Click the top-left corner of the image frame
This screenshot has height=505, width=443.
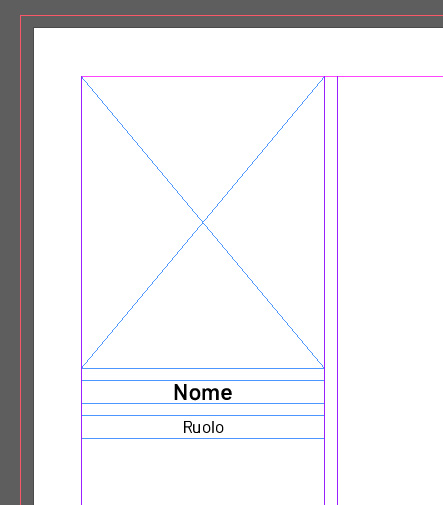click(82, 77)
